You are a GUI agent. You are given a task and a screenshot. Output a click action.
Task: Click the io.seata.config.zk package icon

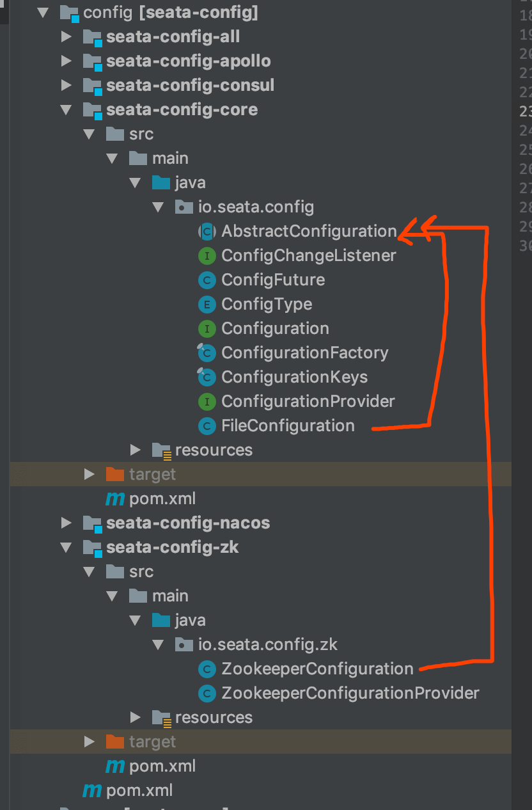(184, 645)
